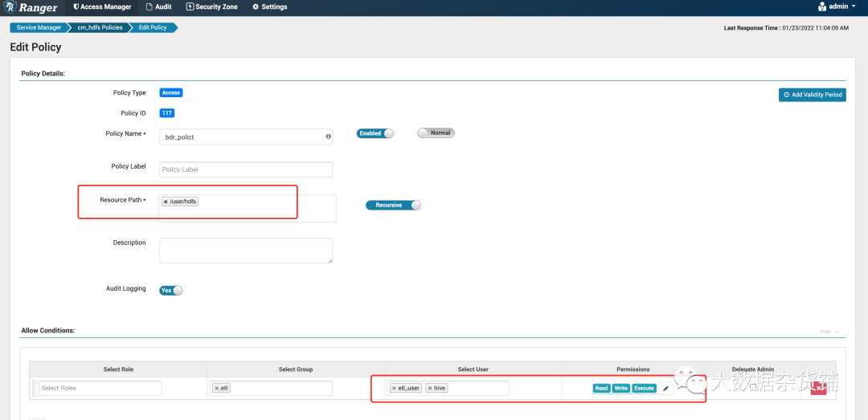Click the Edit Policy breadcrumb
This screenshot has width=868, height=420.
[152, 27]
